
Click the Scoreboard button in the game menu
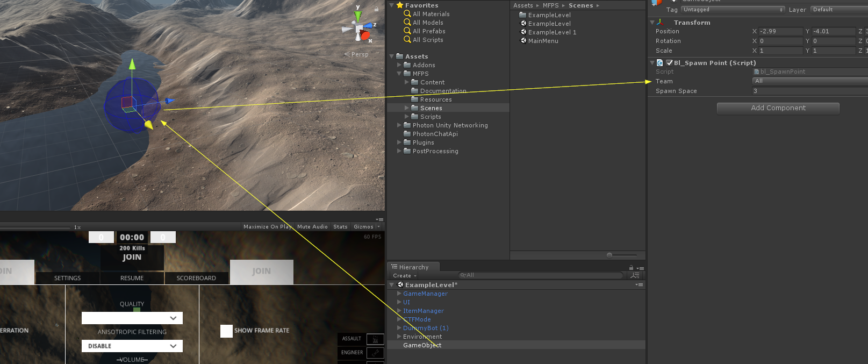[196, 278]
